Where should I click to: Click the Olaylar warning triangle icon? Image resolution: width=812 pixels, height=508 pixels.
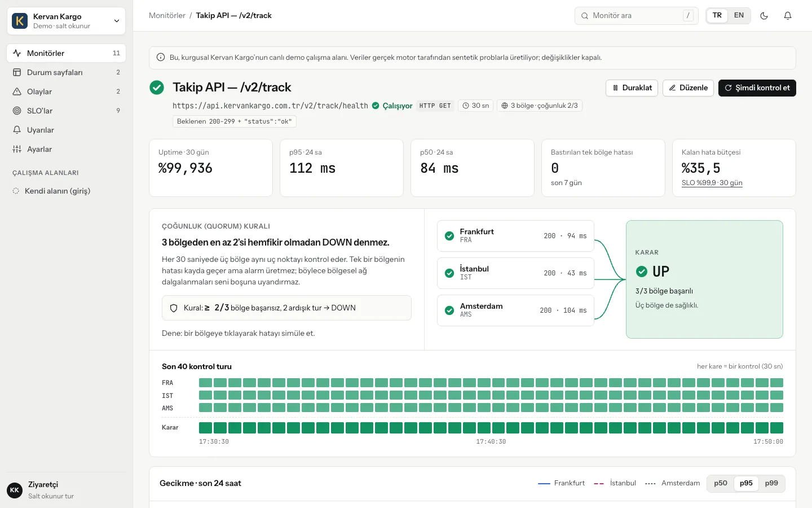tap(17, 91)
